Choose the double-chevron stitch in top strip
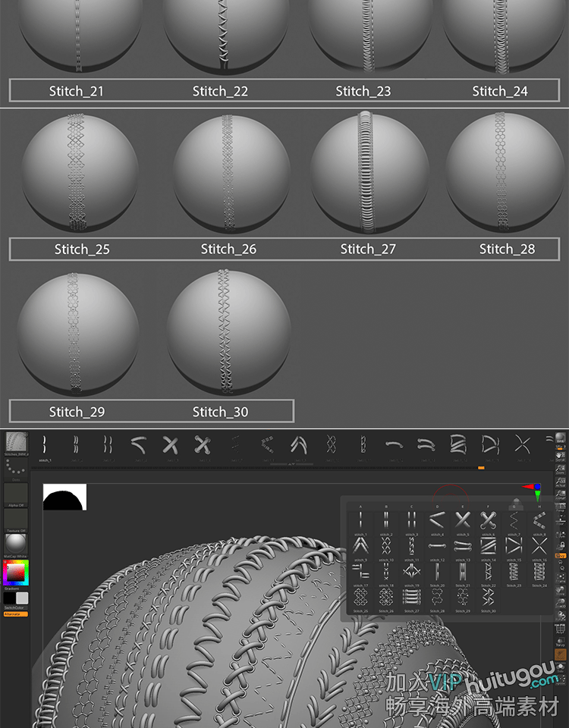Viewport: 569px width, 728px height. click(298, 445)
